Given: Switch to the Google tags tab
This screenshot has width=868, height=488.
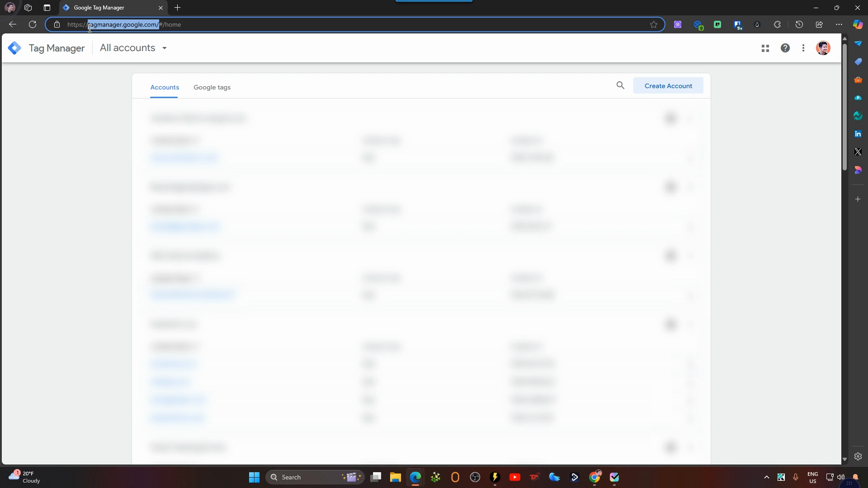Looking at the screenshot, I should pyautogui.click(x=212, y=87).
